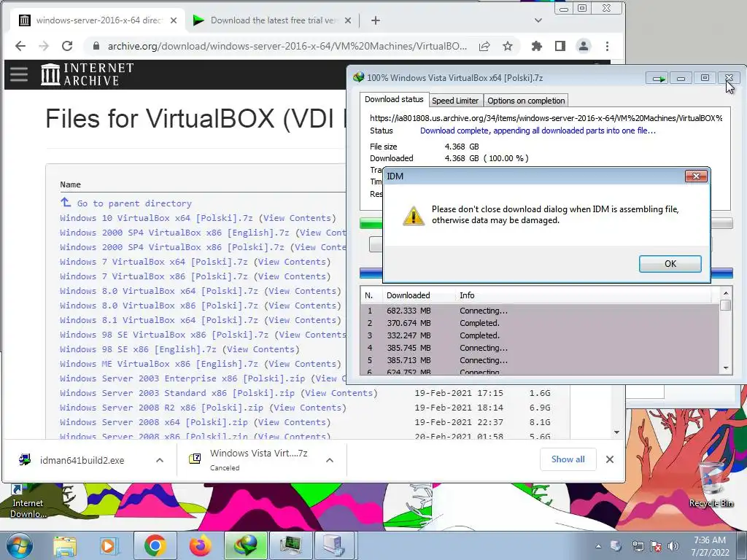
Task: Click the Downloaded column header
Action: click(x=419, y=295)
